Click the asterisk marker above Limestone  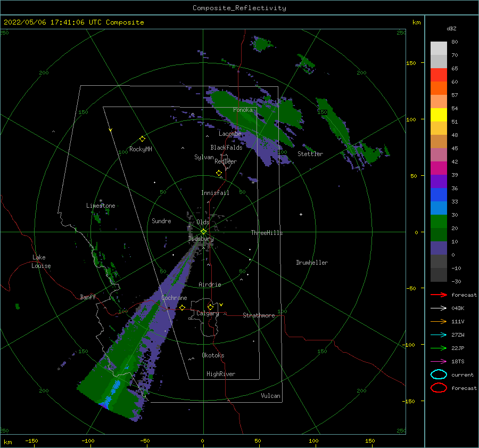pyautogui.click(x=101, y=201)
